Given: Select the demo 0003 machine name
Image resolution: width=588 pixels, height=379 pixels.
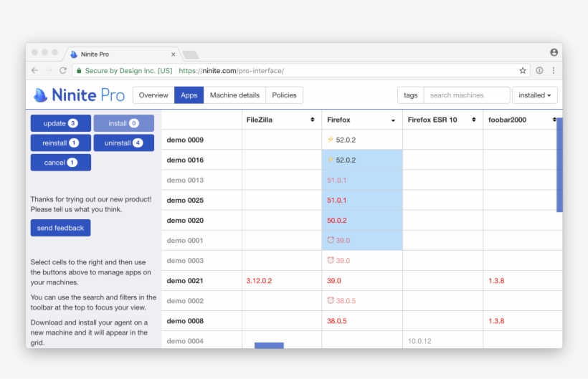Looking at the screenshot, I should 185,261.
